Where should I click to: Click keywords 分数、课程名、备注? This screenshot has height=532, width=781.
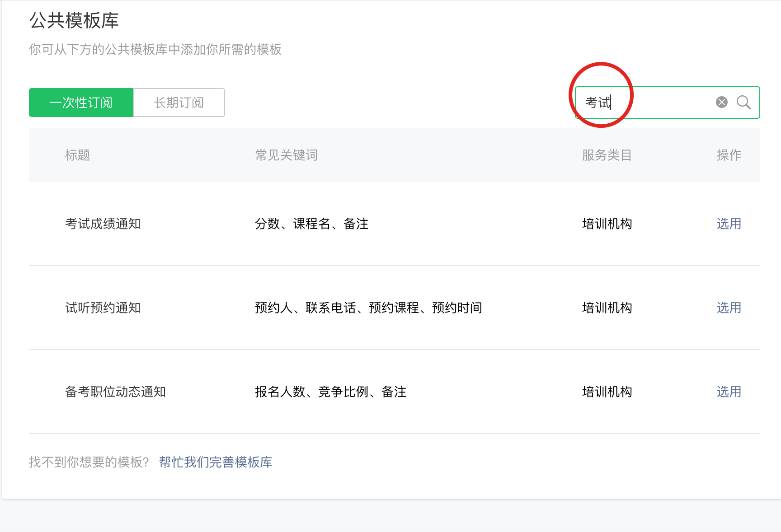[312, 224]
